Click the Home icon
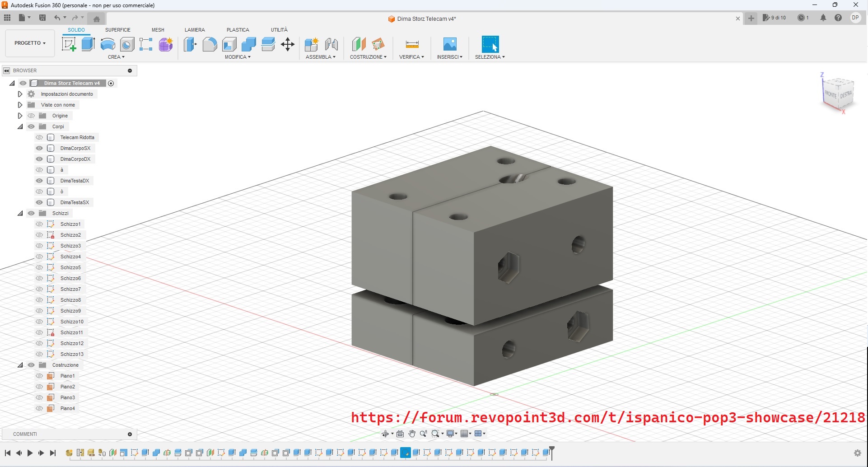Screen dimensions: 868x467 [96, 19]
